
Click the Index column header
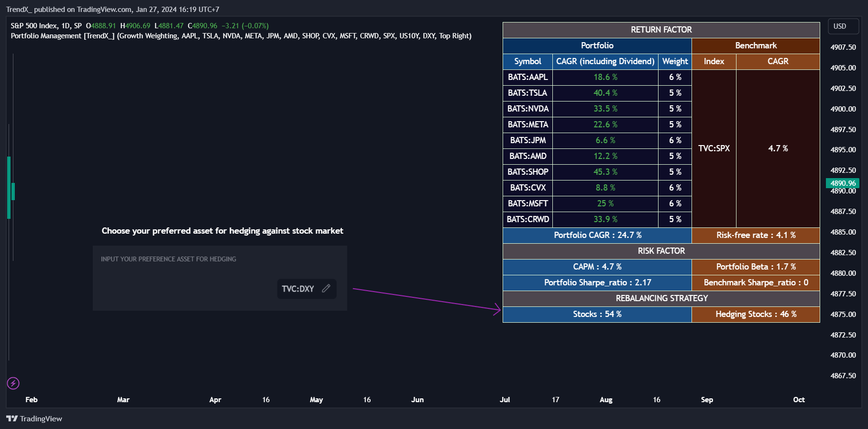pos(714,61)
